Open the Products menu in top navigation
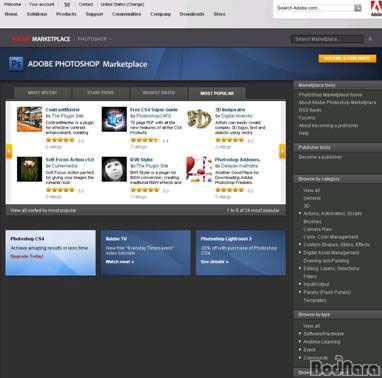The image size is (382, 378). (x=66, y=14)
